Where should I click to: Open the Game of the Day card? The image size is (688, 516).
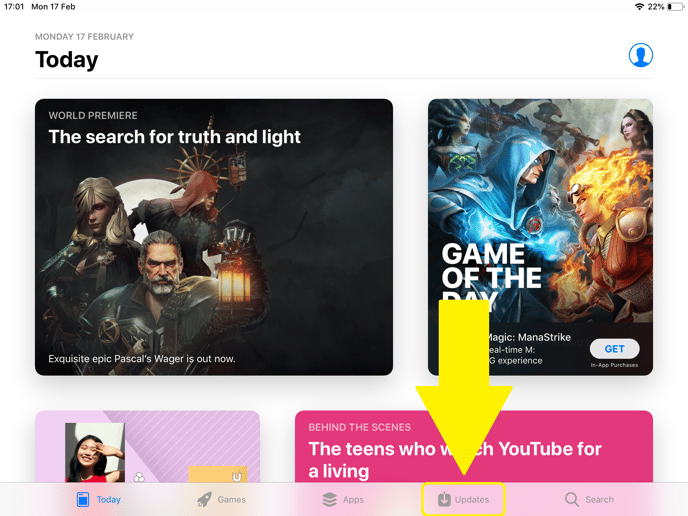[540, 237]
